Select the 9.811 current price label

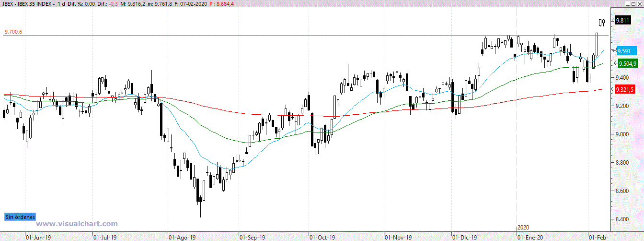pos(623,20)
